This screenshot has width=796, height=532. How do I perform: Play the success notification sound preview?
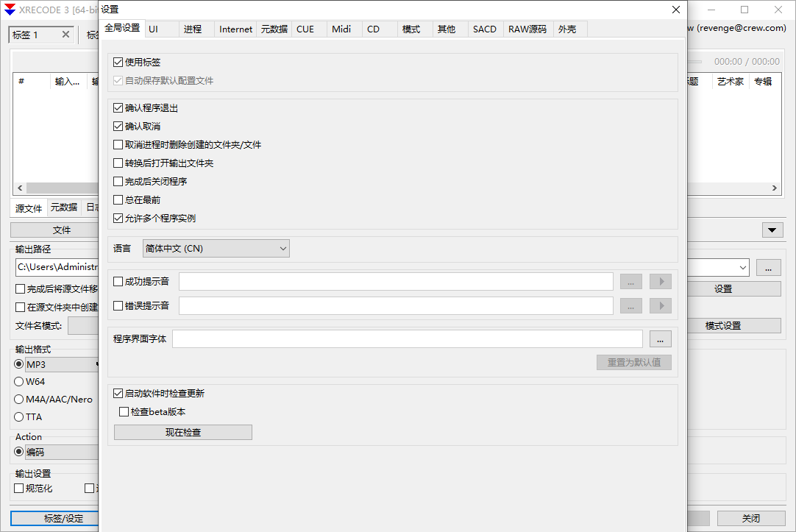click(x=659, y=281)
